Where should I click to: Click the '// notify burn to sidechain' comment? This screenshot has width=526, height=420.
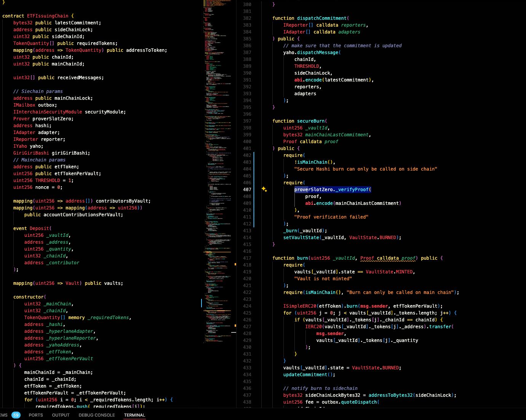(x=320, y=388)
